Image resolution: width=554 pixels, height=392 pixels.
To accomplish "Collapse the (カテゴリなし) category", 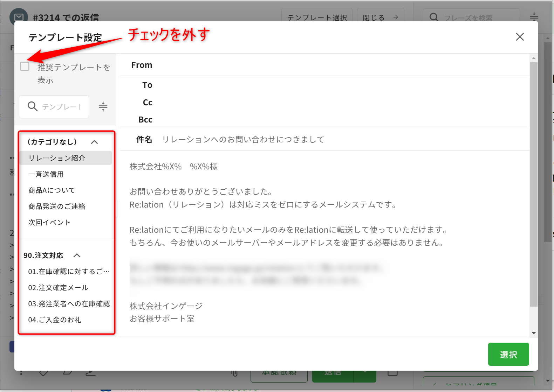I will [x=94, y=142].
